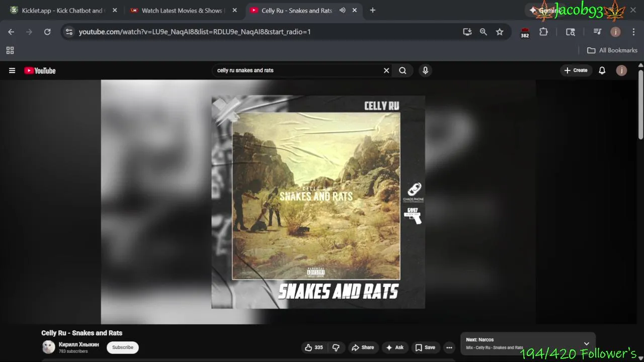Screen dimensions: 644x362
Task: Click the video title Celly Ru - Snakes and Rats
Action: 82,333
